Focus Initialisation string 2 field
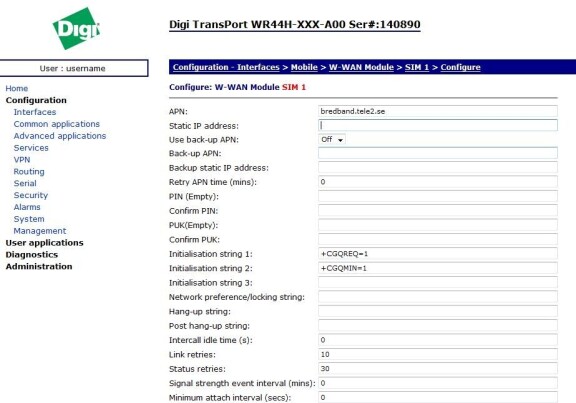Screen dimensions: 576x403 pos(438,268)
